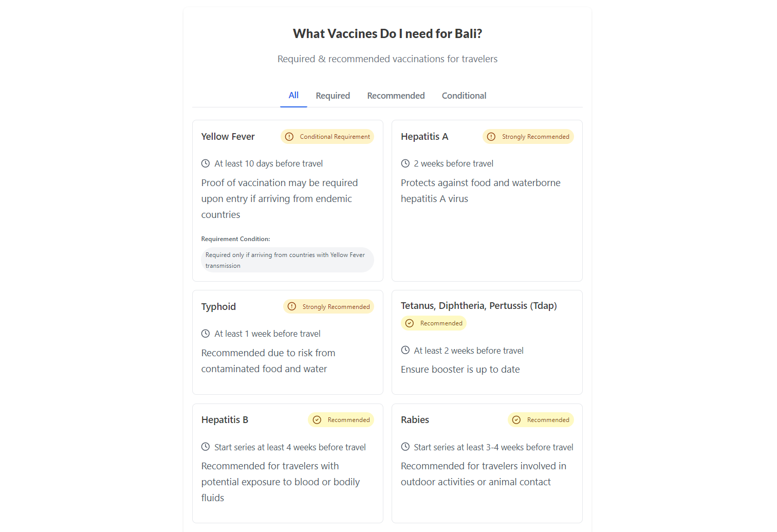Click the alert icon in Typhoid's Strongly Recommended badge
The height and width of the screenshot is (532, 777).
coord(292,306)
